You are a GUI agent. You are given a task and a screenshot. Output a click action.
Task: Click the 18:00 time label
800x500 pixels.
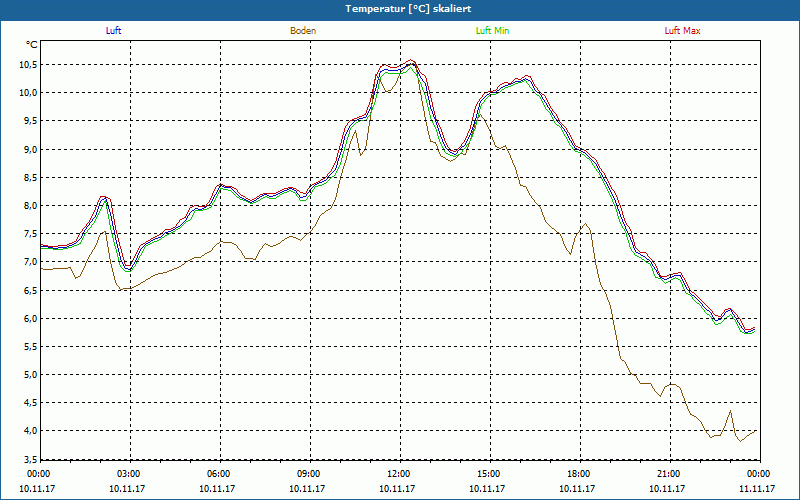pyautogui.click(x=578, y=474)
